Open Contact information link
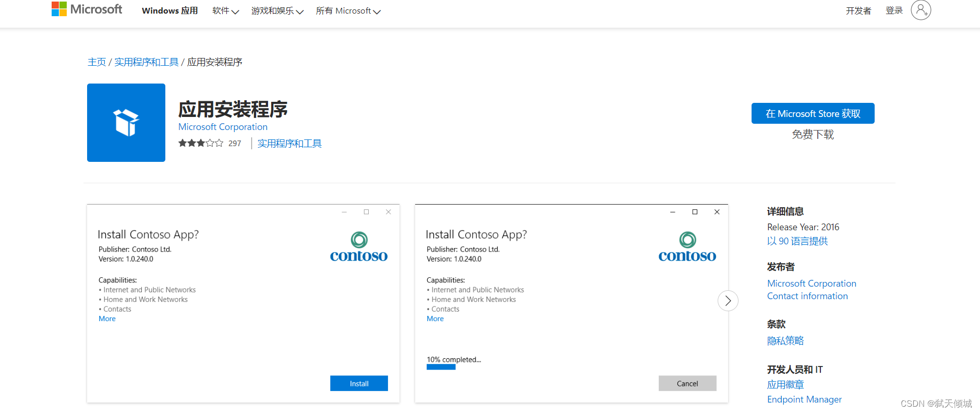 [807, 296]
